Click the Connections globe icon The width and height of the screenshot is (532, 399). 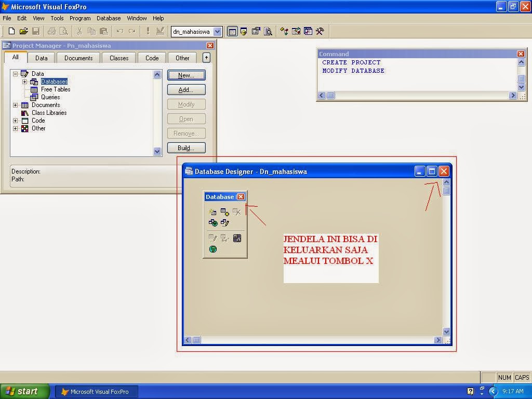(212, 249)
